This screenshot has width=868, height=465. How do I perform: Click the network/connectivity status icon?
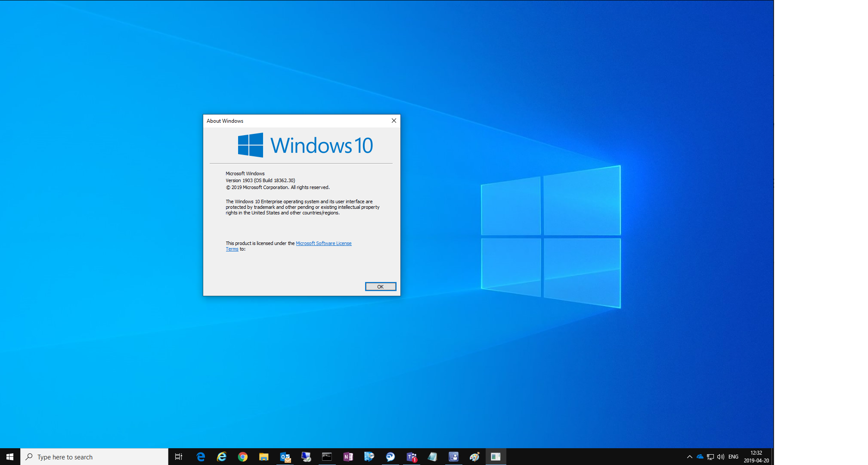[708, 456]
